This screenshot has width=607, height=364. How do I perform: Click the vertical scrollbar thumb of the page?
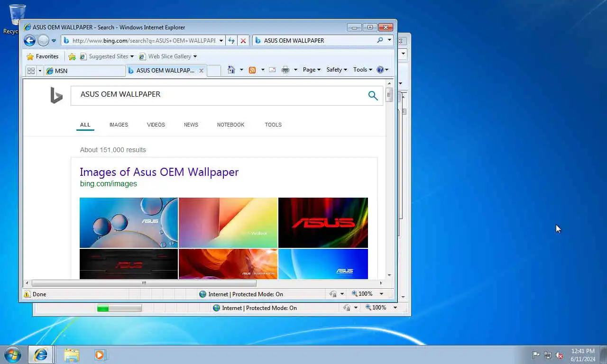point(389,95)
